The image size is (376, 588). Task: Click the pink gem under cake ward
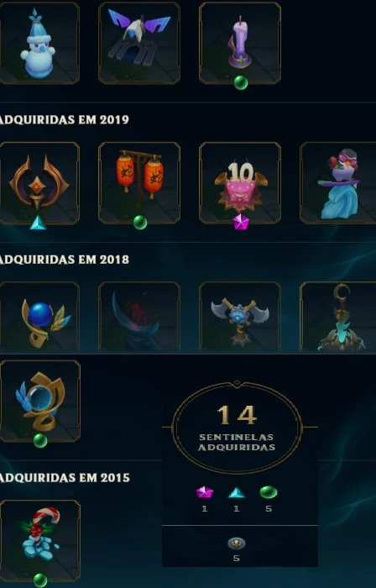coord(240,223)
